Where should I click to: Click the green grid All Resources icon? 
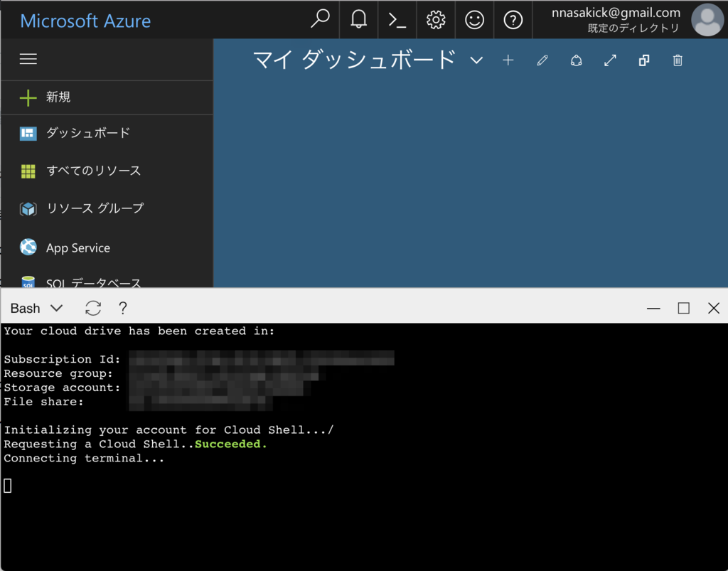coord(28,171)
